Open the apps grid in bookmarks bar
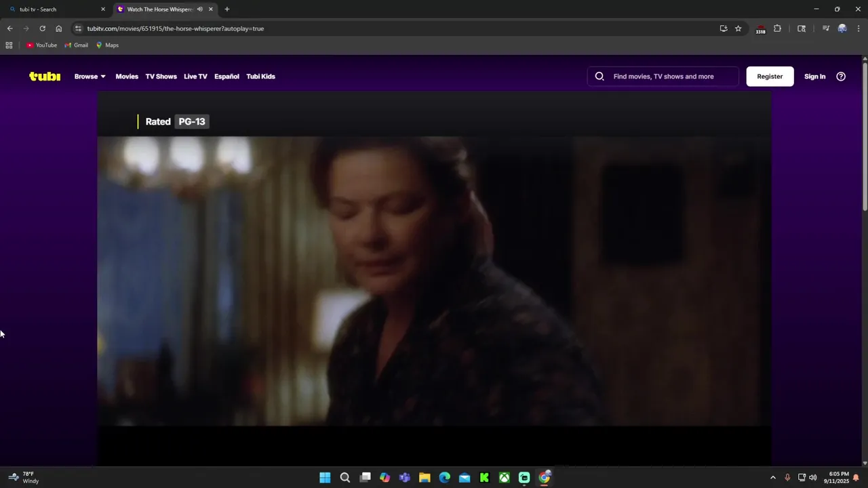868x488 pixels. tap(9, 45)
